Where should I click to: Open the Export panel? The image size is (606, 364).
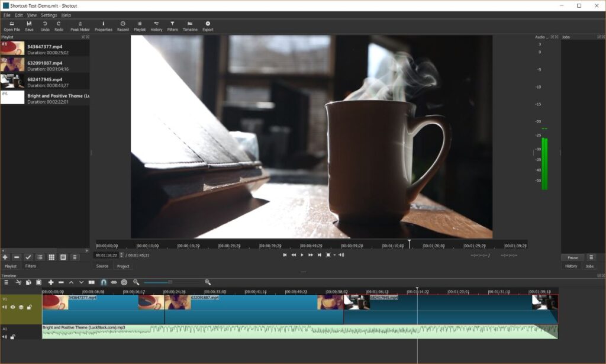point(207,24)
